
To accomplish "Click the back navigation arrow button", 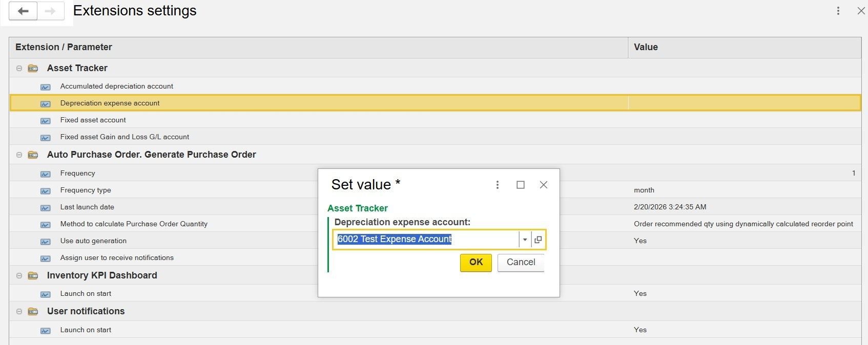I will click(23, 11).
